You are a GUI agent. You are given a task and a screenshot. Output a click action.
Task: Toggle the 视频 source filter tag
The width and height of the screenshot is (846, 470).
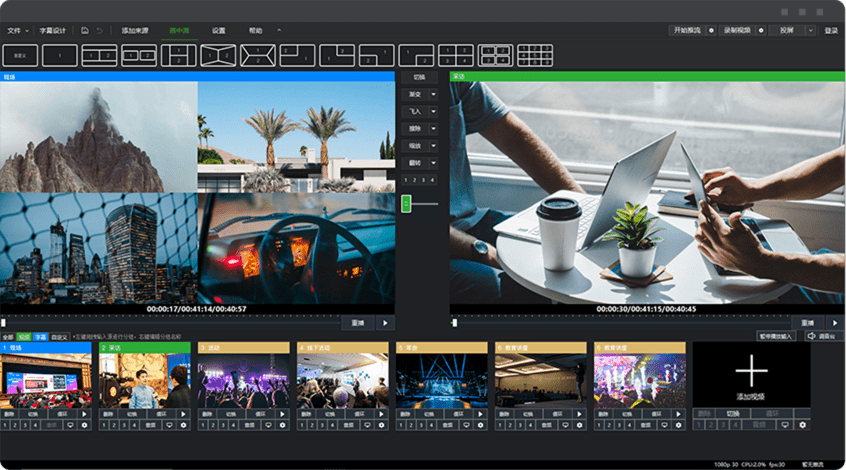point(25,337)
